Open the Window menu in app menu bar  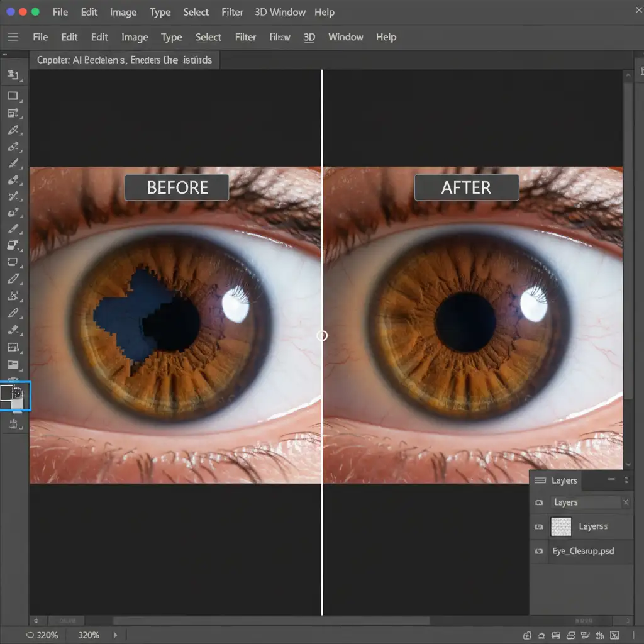[345, 37]
